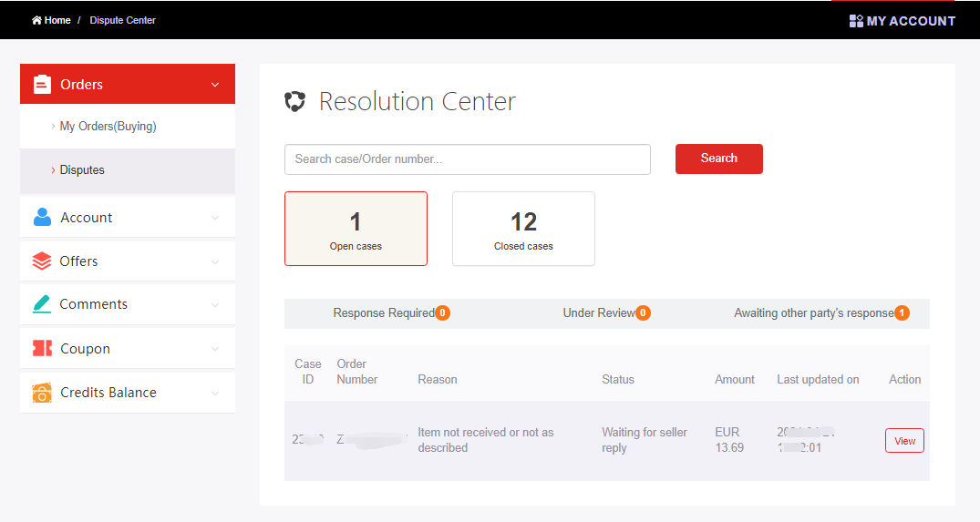Expand the Credits Balance chevron
Viewport: 980px width, 522px height.
click(x=215, y=393)
